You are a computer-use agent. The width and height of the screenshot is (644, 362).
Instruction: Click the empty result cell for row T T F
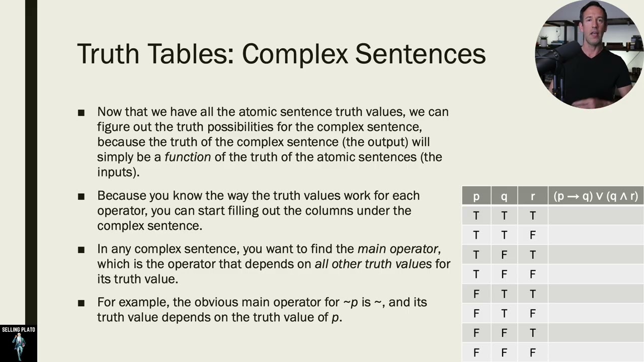(596, 235)
